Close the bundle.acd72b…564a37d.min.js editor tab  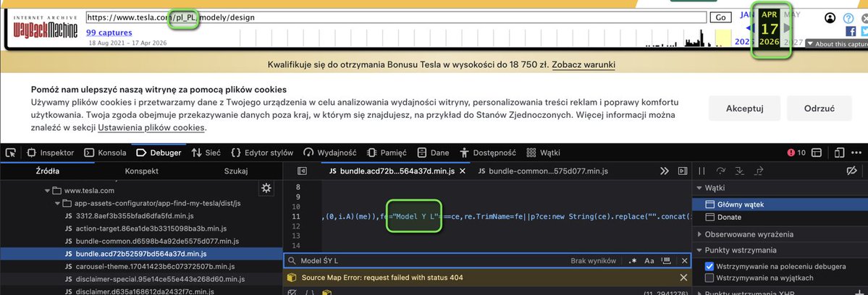[462, 171]
